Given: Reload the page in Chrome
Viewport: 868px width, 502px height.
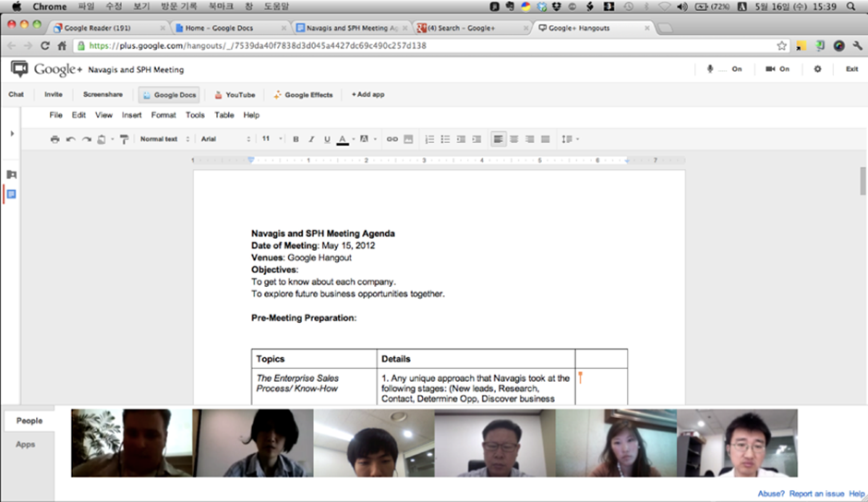Looking at the screenshot, I should coord(45,46).
